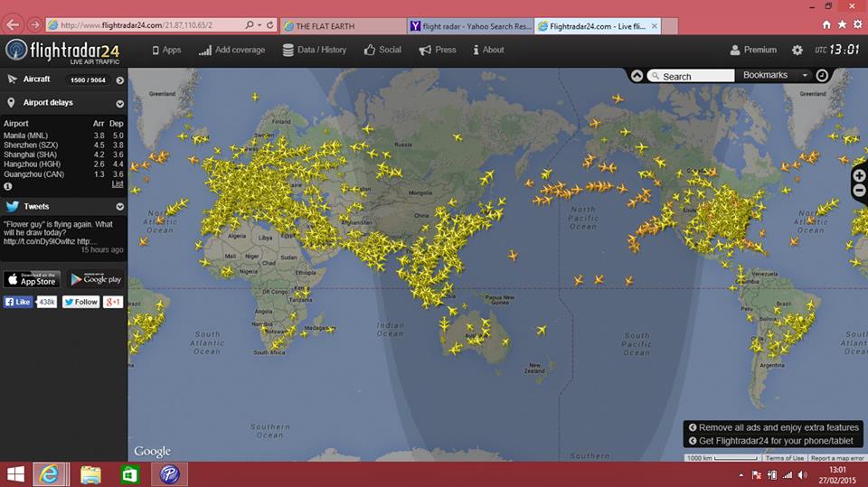The width and height of the screenshot is (868, 487).
Task: Open File Explorer from taskbar
Action: click(90, 475)
